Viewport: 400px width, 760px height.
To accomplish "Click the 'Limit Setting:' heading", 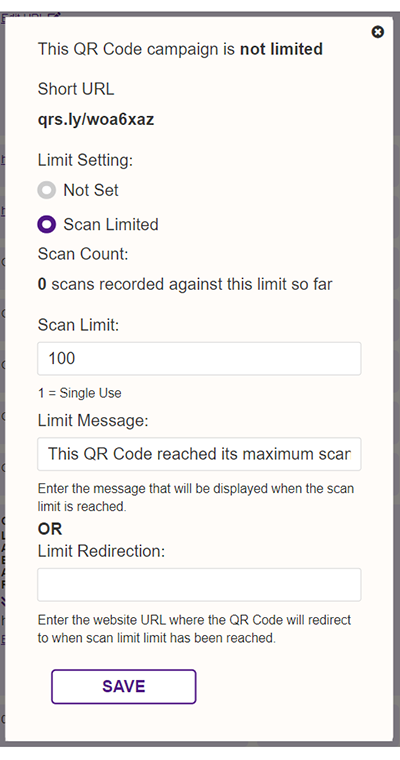I will pos(85,160).
